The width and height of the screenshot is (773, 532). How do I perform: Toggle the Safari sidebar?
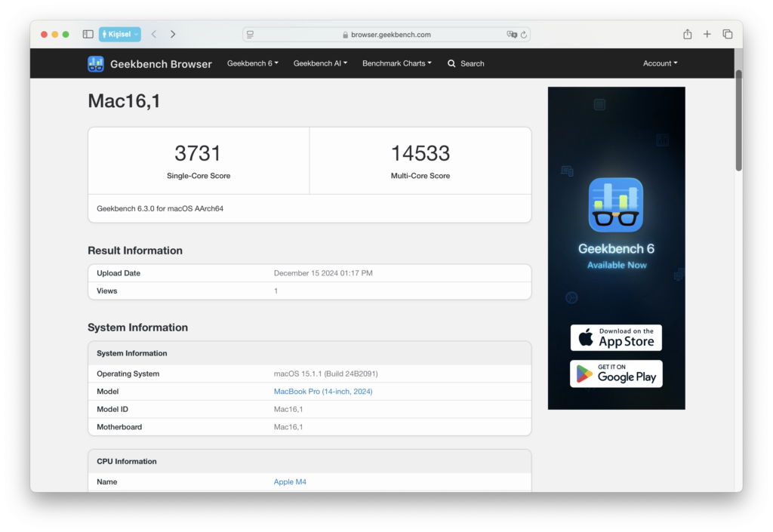click(x=88, y=35)
